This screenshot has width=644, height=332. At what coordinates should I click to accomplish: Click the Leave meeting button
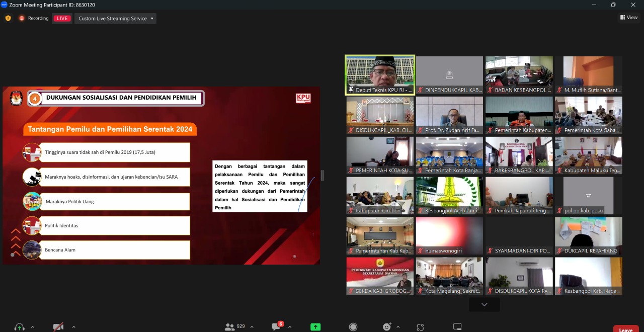pos(625,329)
